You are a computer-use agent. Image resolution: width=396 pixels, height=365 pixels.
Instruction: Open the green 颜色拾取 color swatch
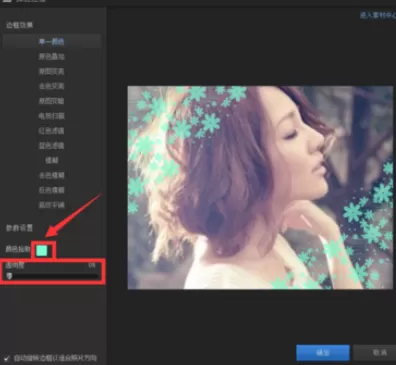tap(42, 250)
